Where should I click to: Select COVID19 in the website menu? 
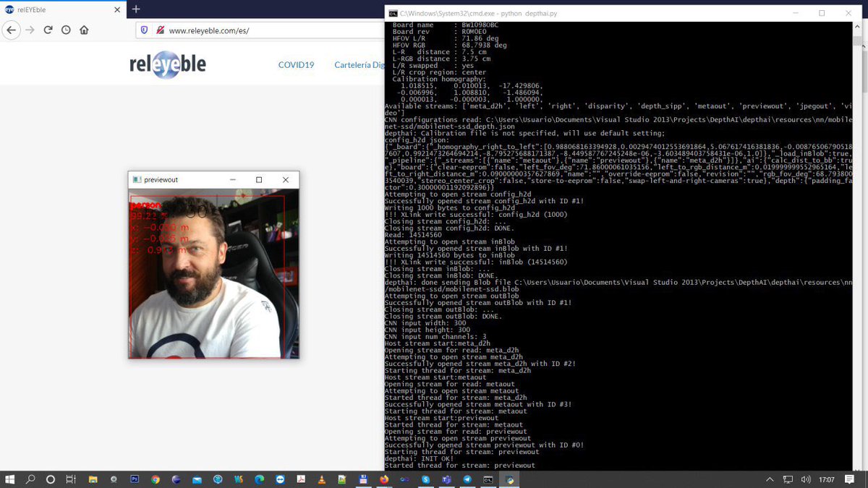pos(296,64)
